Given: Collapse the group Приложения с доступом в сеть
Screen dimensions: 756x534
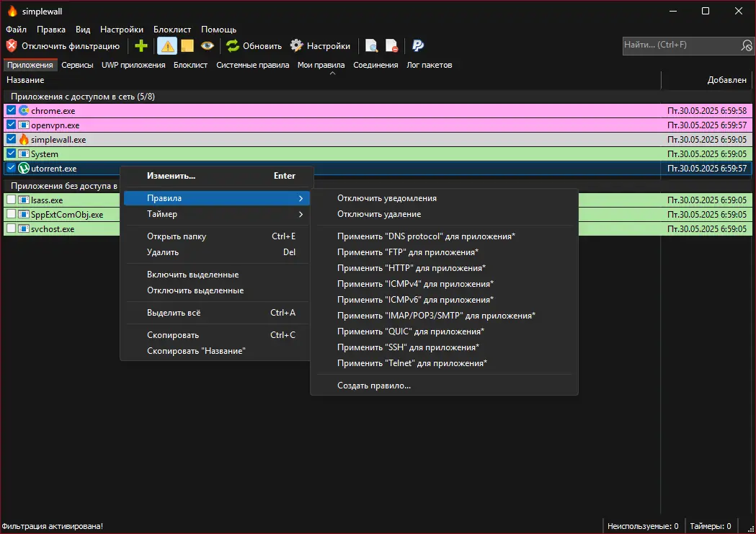Looking at the screenshot, I should [x=82, y=96].
